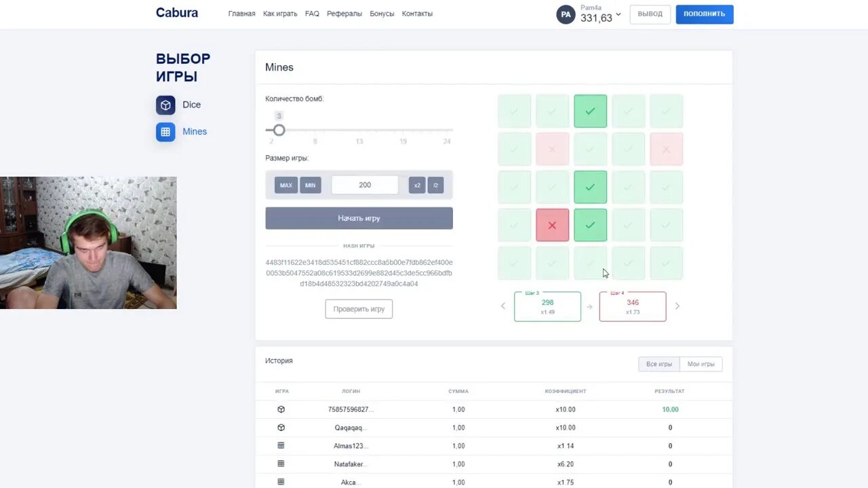The height and width of the screenshot is (488, 868).
Task: Open the Главная menu item
Action: coord(241,14)
